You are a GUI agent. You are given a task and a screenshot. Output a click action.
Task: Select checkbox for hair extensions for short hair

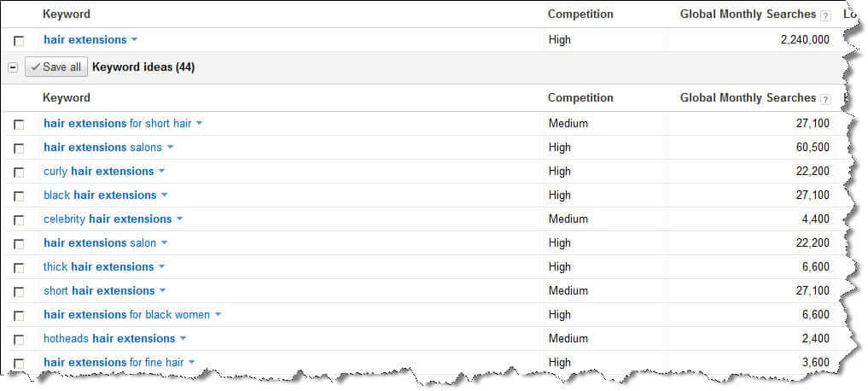point(19,125)
